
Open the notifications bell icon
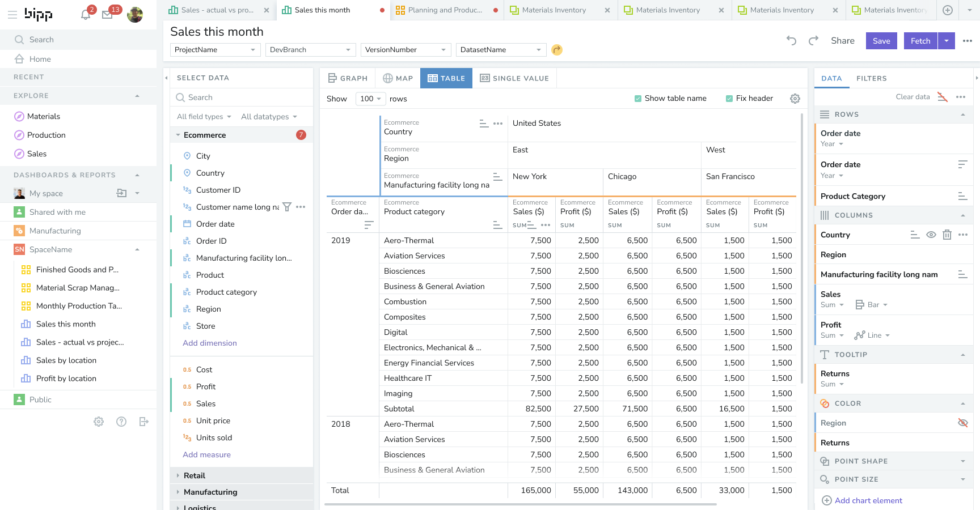[86, 15]
